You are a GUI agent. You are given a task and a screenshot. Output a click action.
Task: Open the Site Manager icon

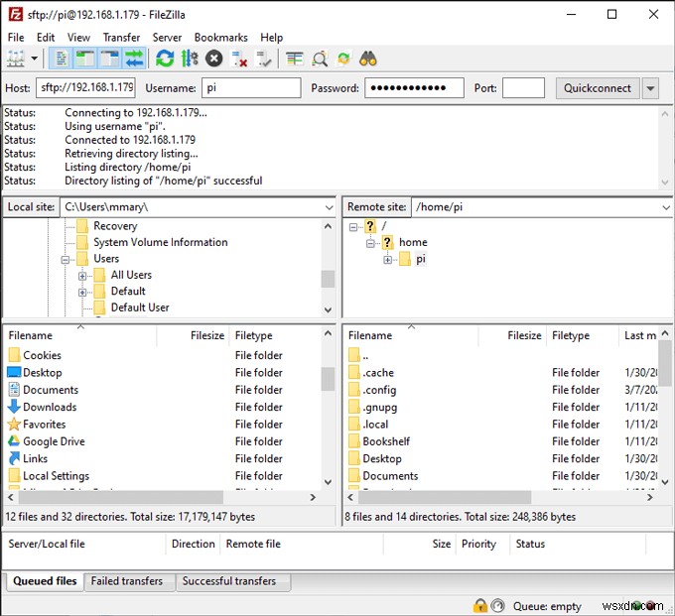point(15,59)
